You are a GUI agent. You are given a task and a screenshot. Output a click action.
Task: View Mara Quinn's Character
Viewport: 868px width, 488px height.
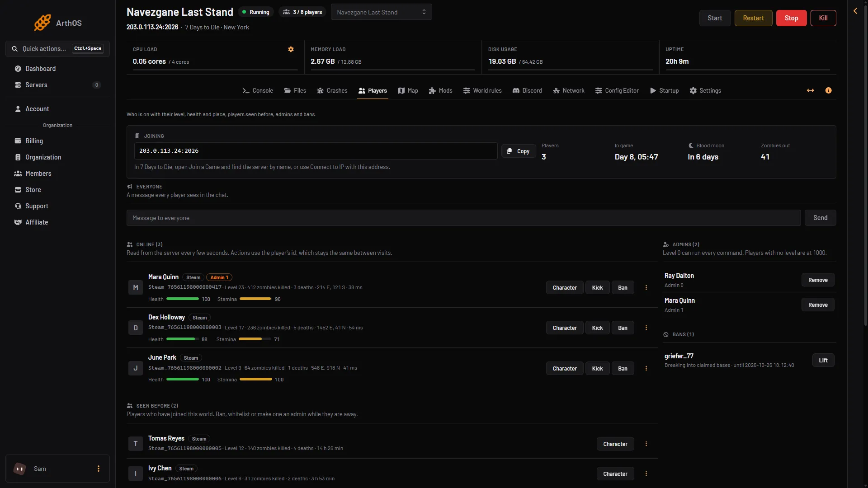click(x=565, y=288)
